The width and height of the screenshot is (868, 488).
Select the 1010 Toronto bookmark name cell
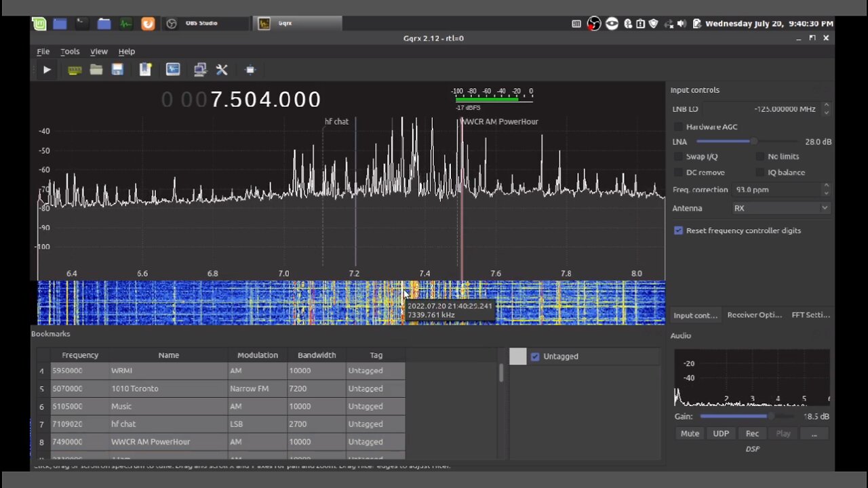(168, 388)
